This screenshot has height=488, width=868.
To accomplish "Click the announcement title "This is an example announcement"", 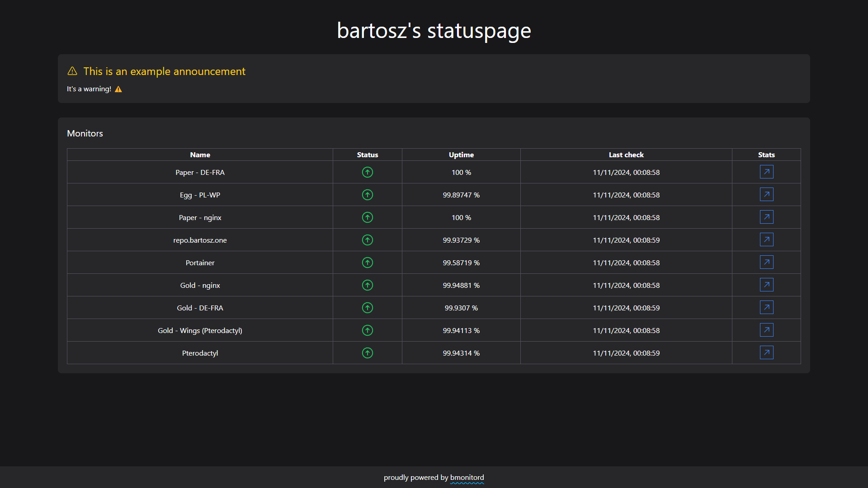I will [x=165, y=71].
